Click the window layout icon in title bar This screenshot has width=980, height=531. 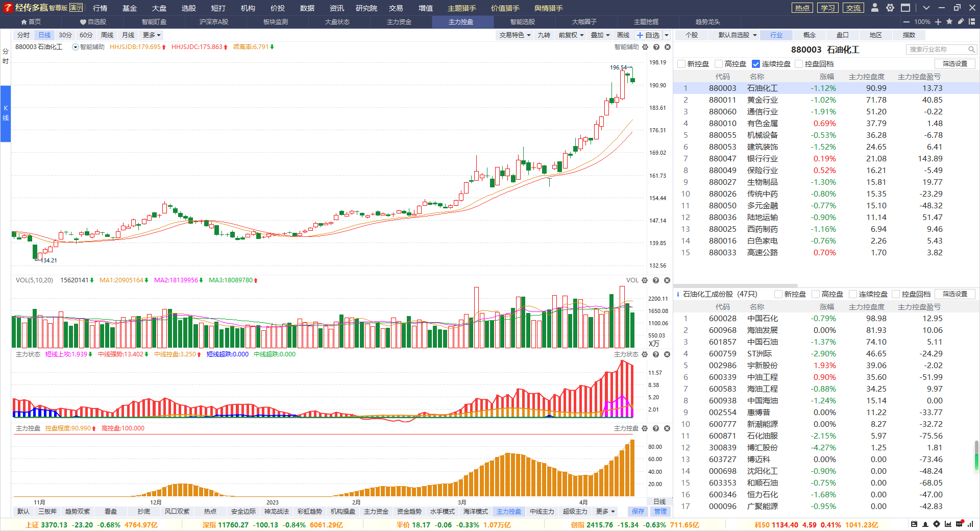point(905,8)
